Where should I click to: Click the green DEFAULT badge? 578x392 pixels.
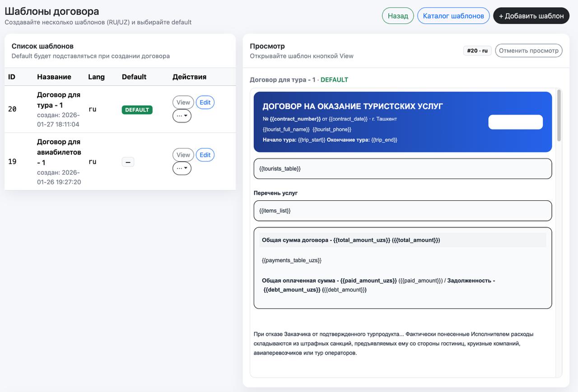[137, 110]
